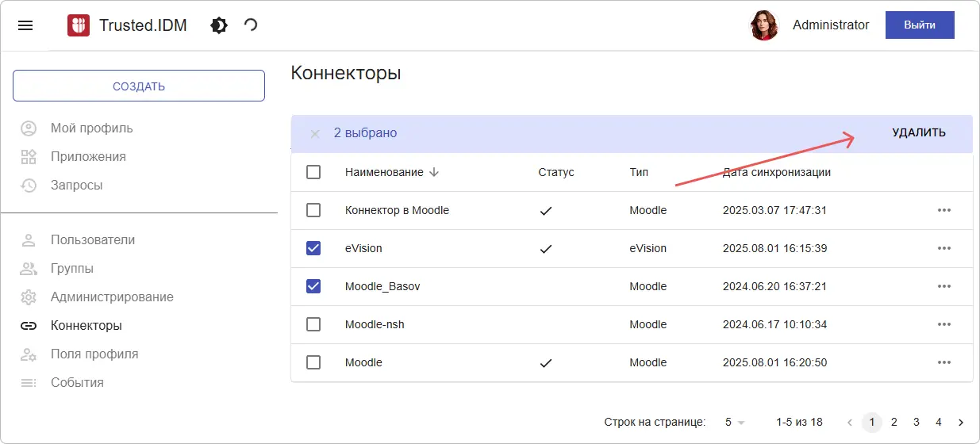Open the three-dots menu for row dated 2025.08.01 16:20:50
Viewport: 980px width, 444px height.
[943, 362]
